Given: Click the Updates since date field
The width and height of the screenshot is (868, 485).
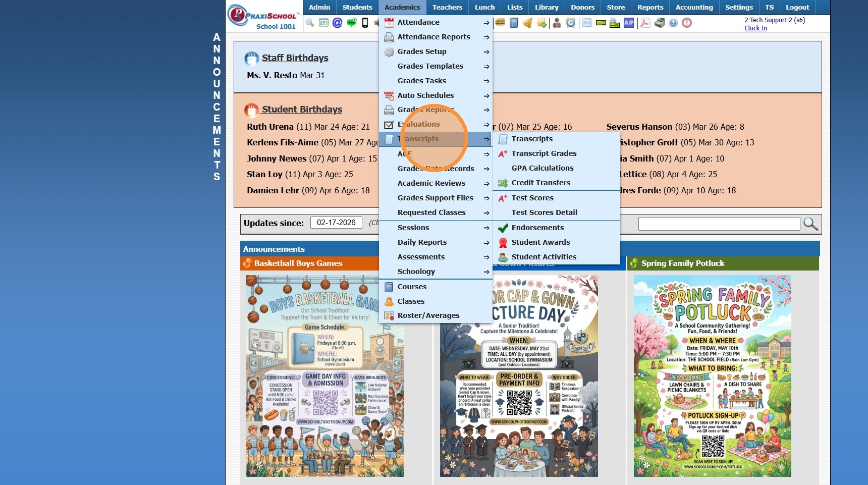Looking at the screenshot, I should tap(336, 223).
